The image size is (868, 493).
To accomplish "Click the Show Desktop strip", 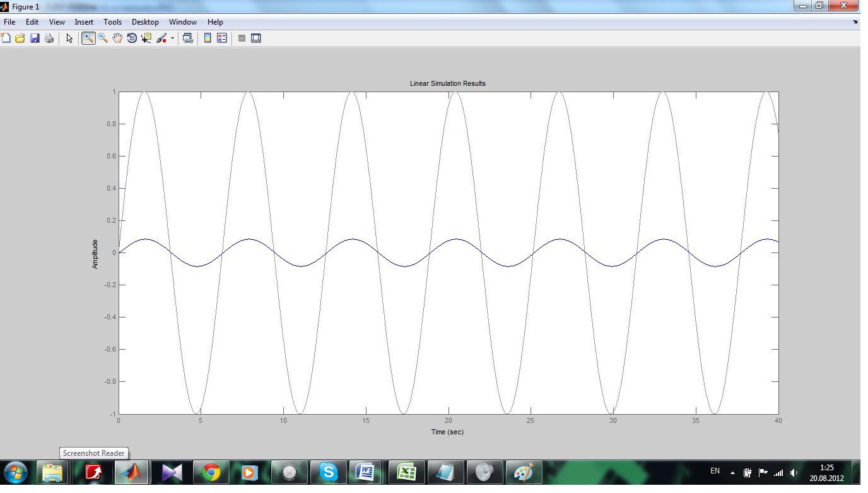I will tap(857, 473).
